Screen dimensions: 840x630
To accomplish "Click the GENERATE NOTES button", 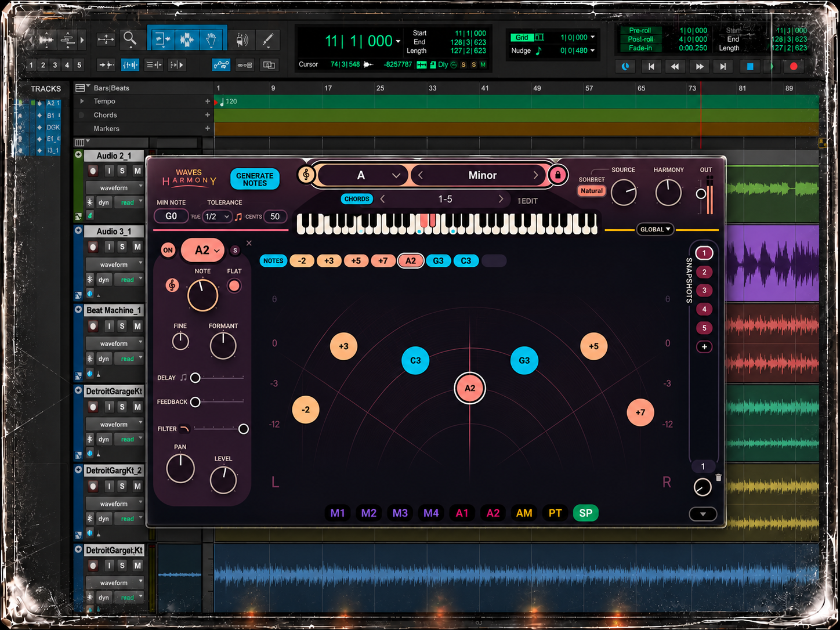I will 255,179.
